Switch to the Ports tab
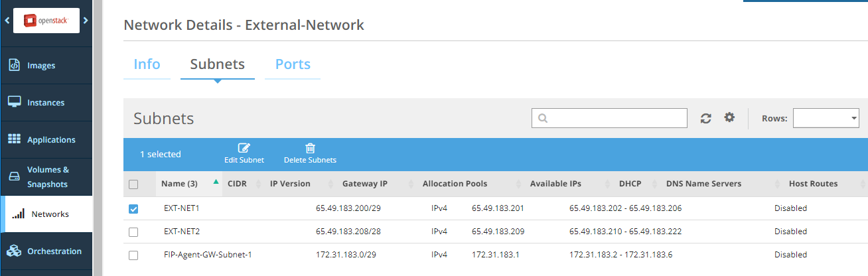Image resolution: width=868 pixels, height=276 pixels. pyautogui.click(x=293, y=64)
